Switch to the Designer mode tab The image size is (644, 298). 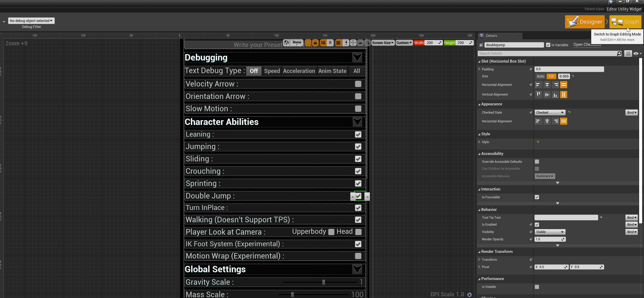(x=584, y=22)
